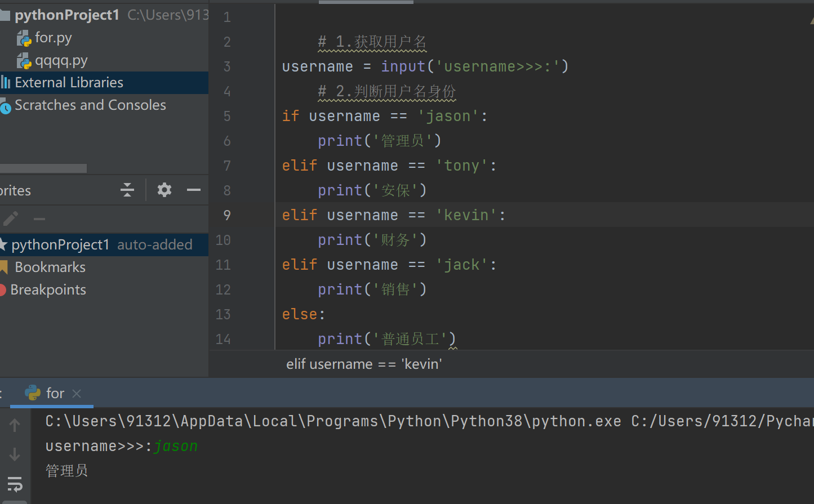
Task: Click the Bookmarks flag icon
Action: (x=4, y=267)
